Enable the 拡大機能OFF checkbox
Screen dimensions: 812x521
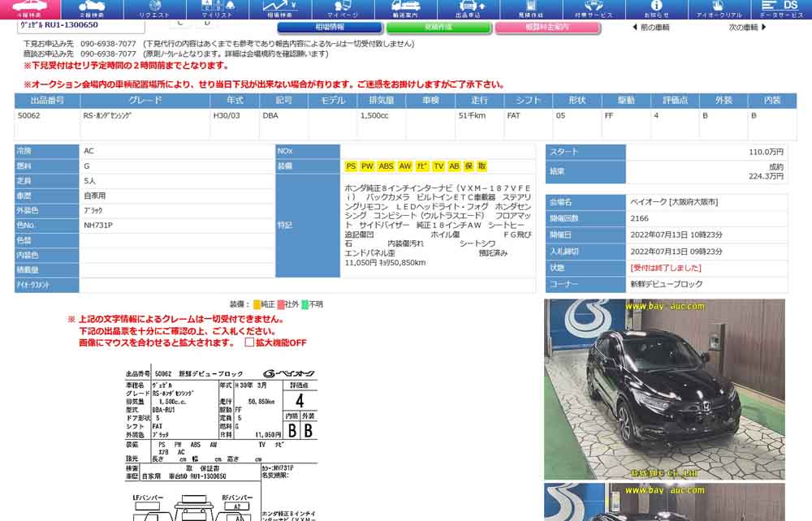(x=250, y=342)
